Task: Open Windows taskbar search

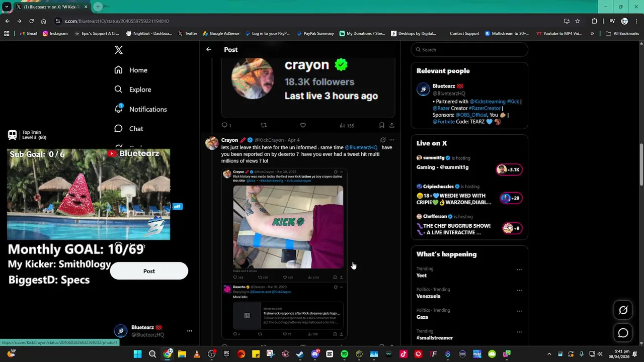Action: (x=152, y=354)
